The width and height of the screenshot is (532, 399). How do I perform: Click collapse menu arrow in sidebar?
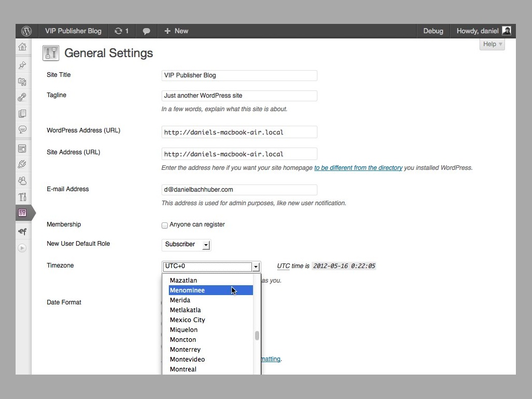(22, 248)
